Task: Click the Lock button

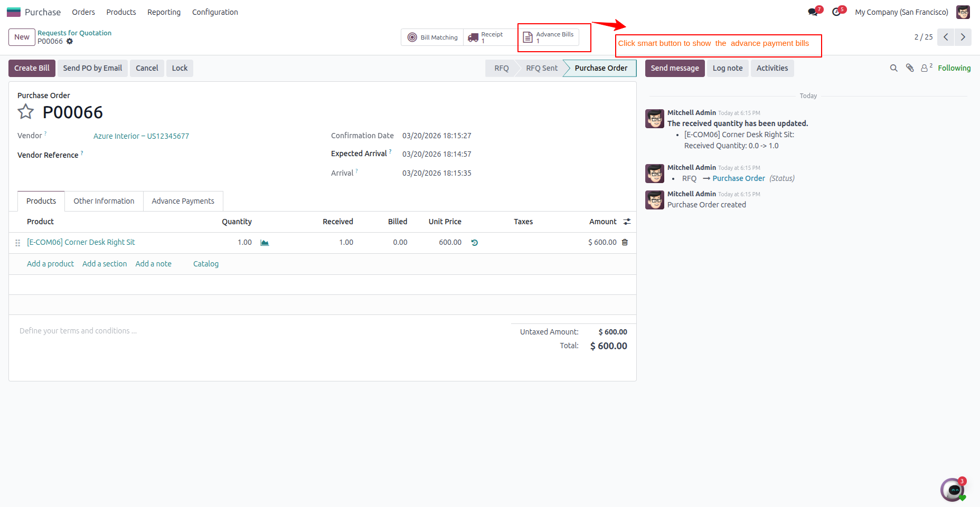Action: 180,68
